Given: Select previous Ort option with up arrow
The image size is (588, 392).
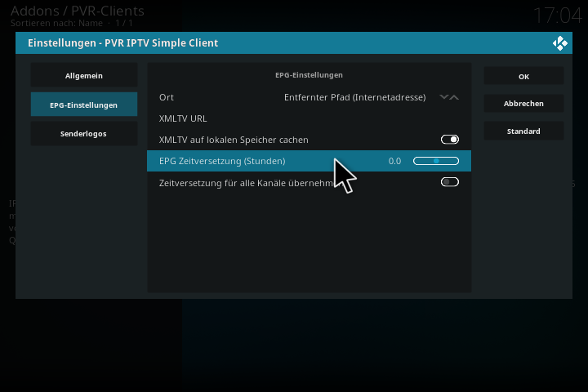Looking at the screenshot, I should [454, 97].
